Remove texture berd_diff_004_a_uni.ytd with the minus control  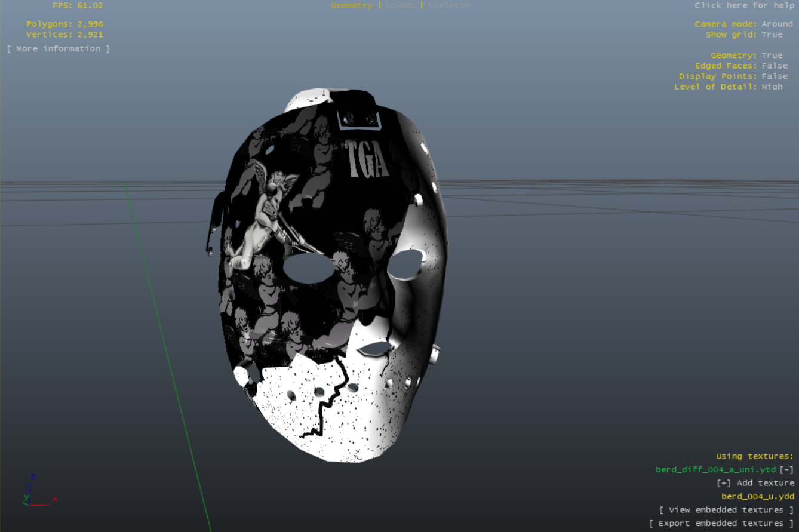[x=787, y=469]
